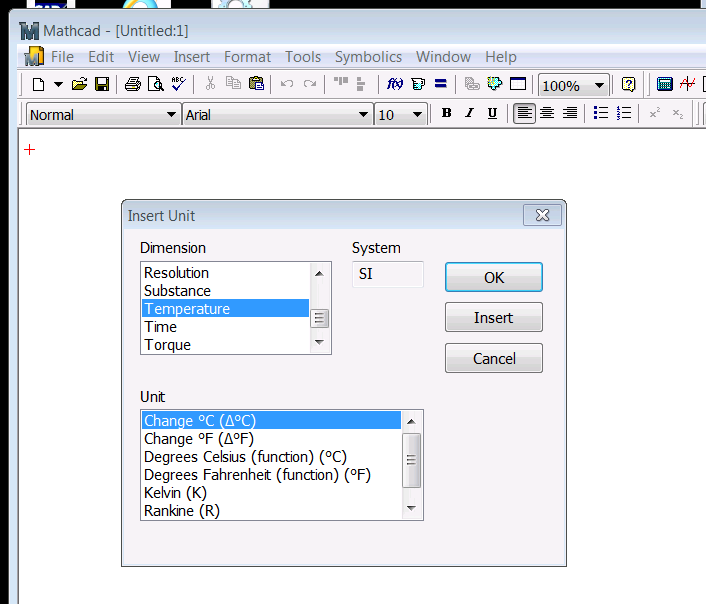Image resolution: width=706 pixels, height=604 pixels.
Task: Toggle Bold formatting
Action: (446, 113)
